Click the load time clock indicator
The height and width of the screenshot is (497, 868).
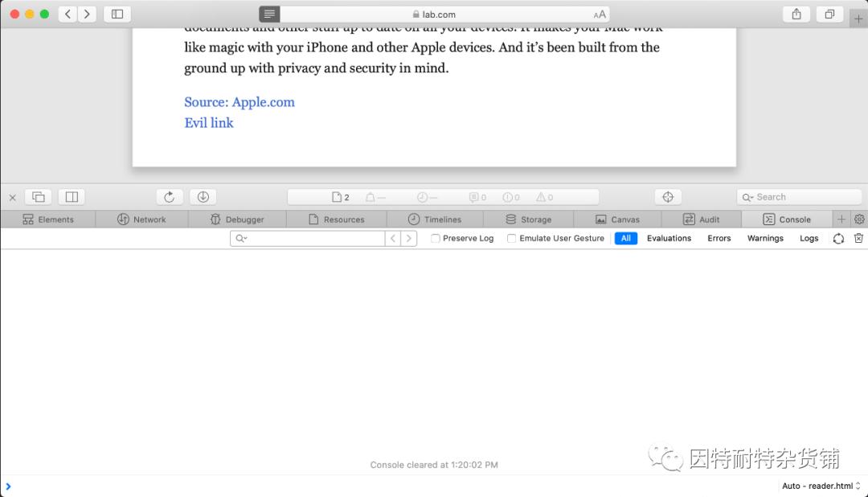coord(427,197)
